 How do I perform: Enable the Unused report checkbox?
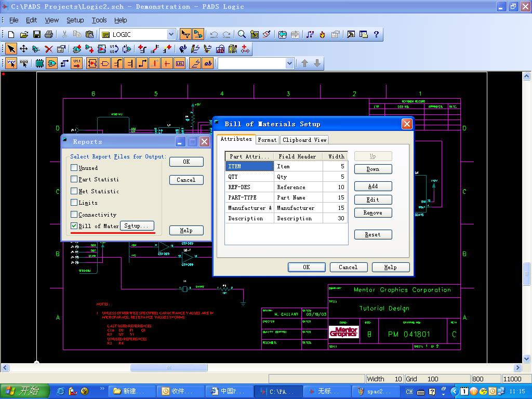coord(74,168)
